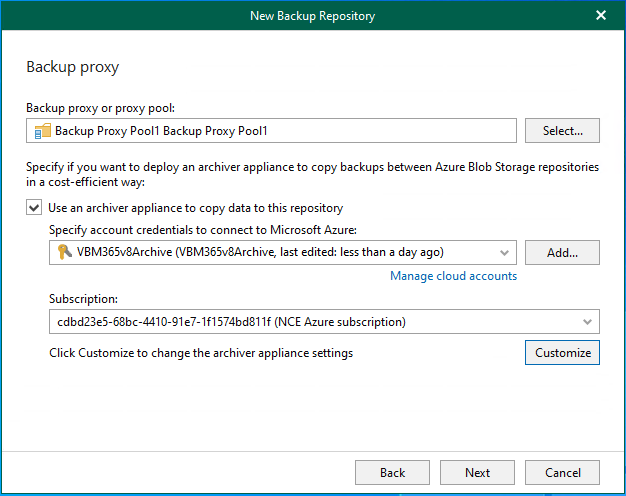Click the 'Backup proxy' page heading
Viewport: 626px width, 496px height.
coord(72,68)
